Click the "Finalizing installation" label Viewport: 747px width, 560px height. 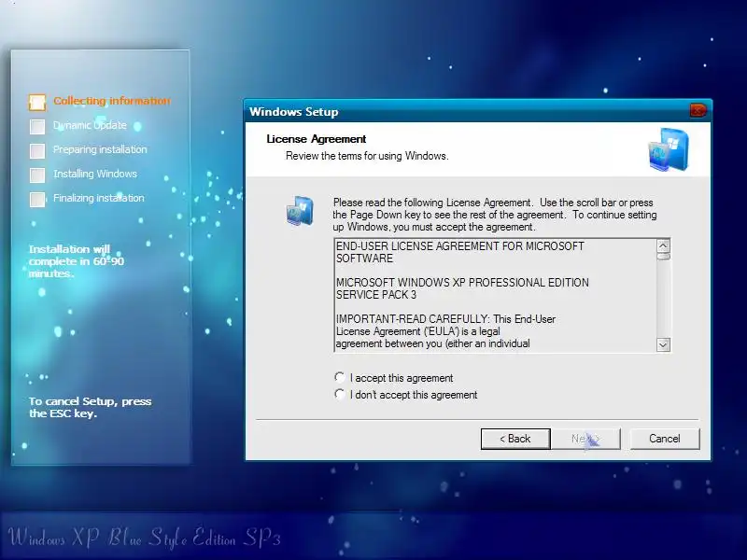pyautogui.click(x=99, y=198)
